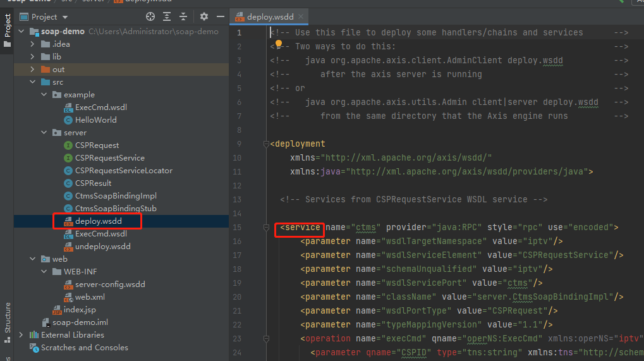This screenshot has width=644, height=361.
Task: Click the wsdlTargetNamespace attribute value text
Action: pos(434,241)
